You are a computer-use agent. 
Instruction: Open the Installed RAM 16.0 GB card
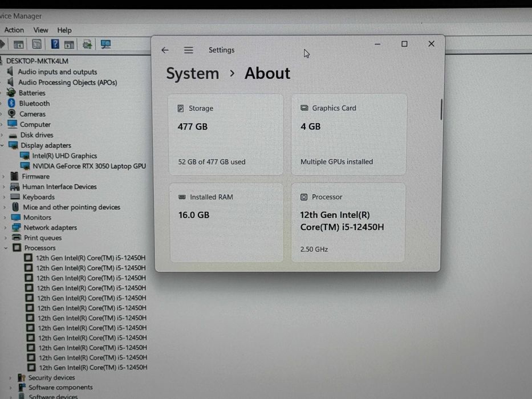coord(226,222)
